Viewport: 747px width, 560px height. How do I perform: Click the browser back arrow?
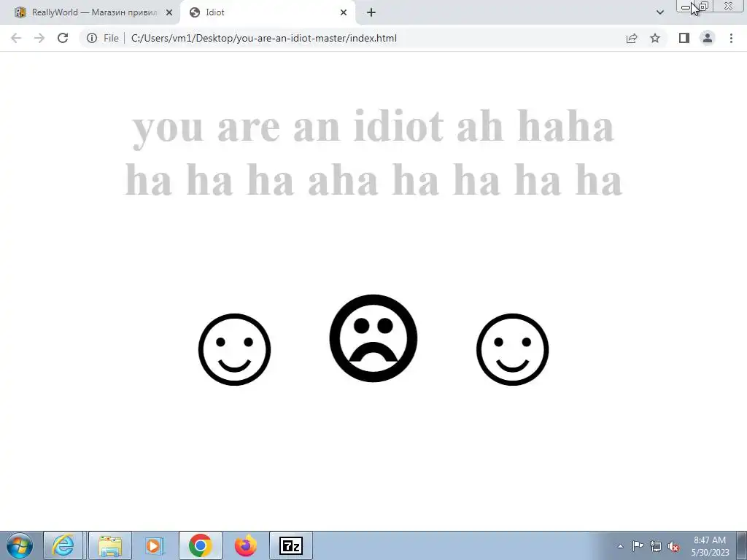point(16,38)
